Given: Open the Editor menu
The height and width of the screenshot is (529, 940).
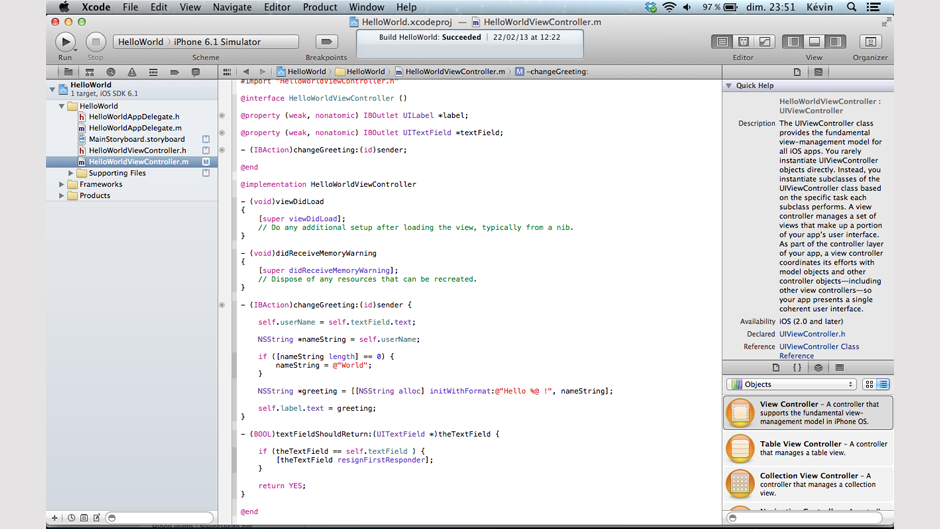Looking at the screenshot, I should 277,7.
